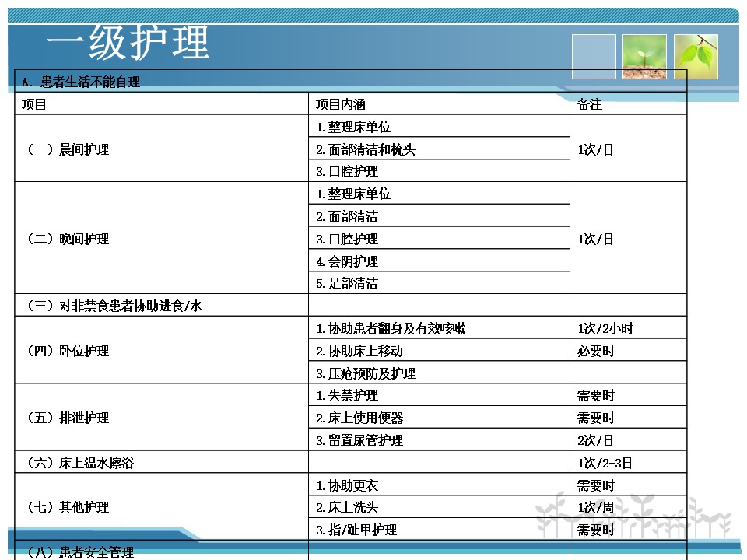Select the cell (四) 卧位护理
This screenshot has width=747, height=560.
[162, 351]
